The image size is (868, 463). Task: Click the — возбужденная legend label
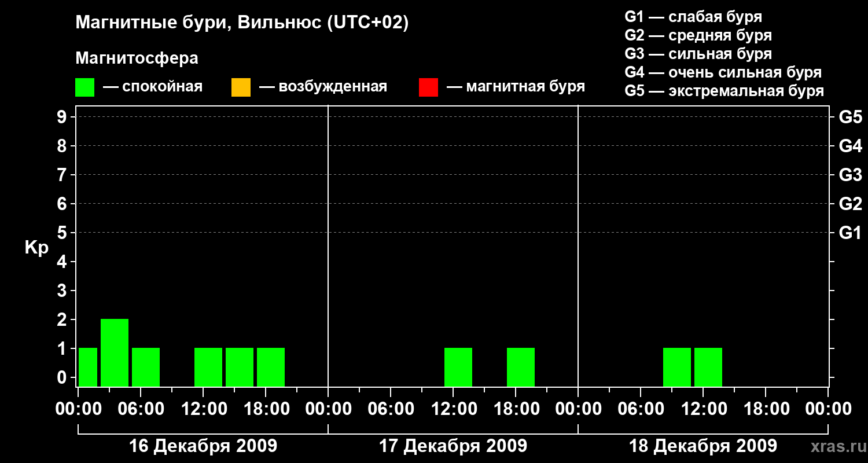pos(323,87)
